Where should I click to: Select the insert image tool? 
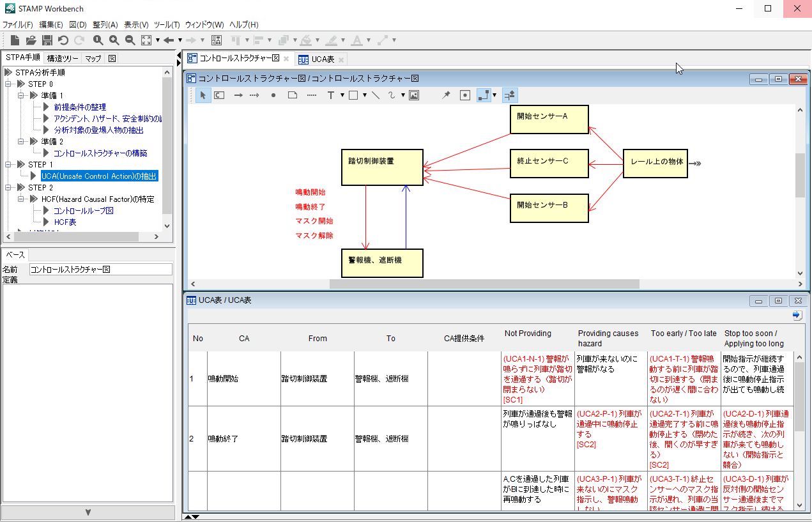414,95
